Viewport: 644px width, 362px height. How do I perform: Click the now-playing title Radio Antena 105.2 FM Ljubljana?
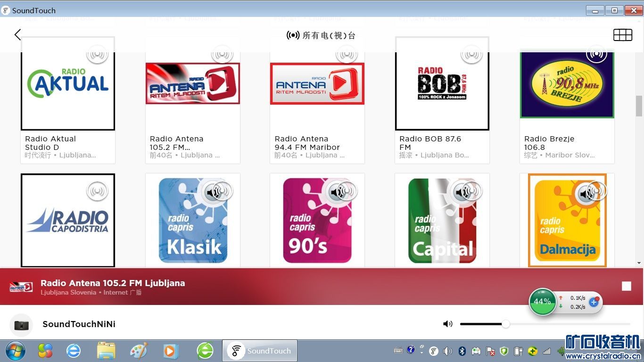coord(113,283)
